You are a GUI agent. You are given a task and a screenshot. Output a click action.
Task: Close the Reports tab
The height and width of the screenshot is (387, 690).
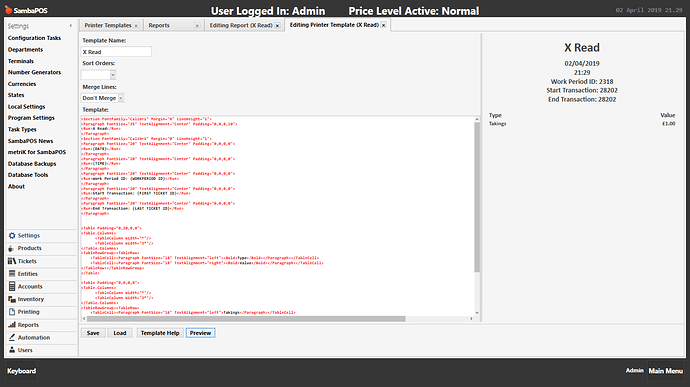tap(197, 26)
